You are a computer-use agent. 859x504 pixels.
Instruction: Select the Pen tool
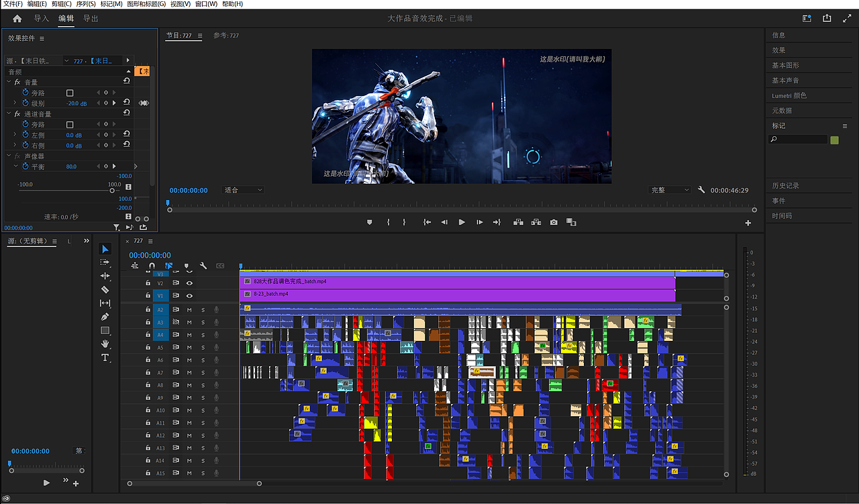coord(105,317)
